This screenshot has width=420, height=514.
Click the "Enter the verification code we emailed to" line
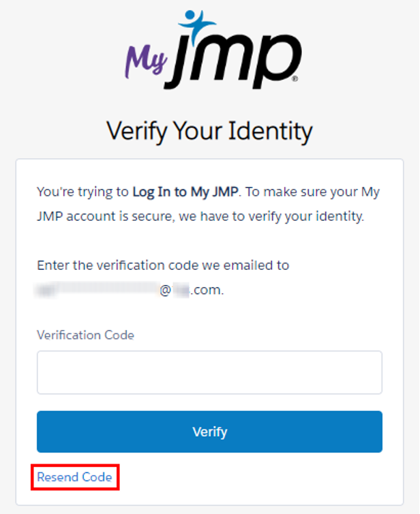click(x=163, y=265)
